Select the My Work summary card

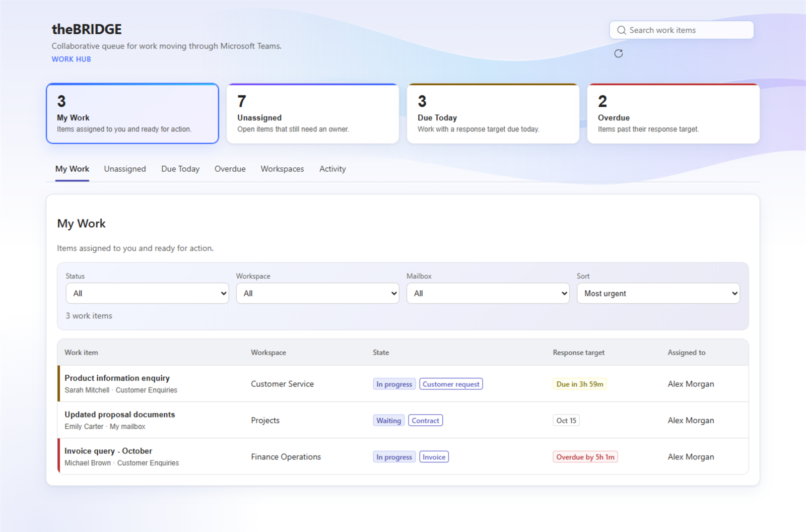132,113
